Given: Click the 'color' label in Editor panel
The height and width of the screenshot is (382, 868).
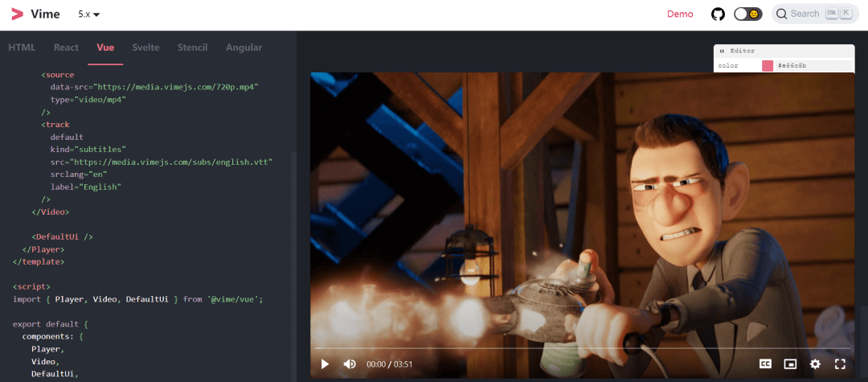Looking at the screenshot, I should [x=727, y=66].
